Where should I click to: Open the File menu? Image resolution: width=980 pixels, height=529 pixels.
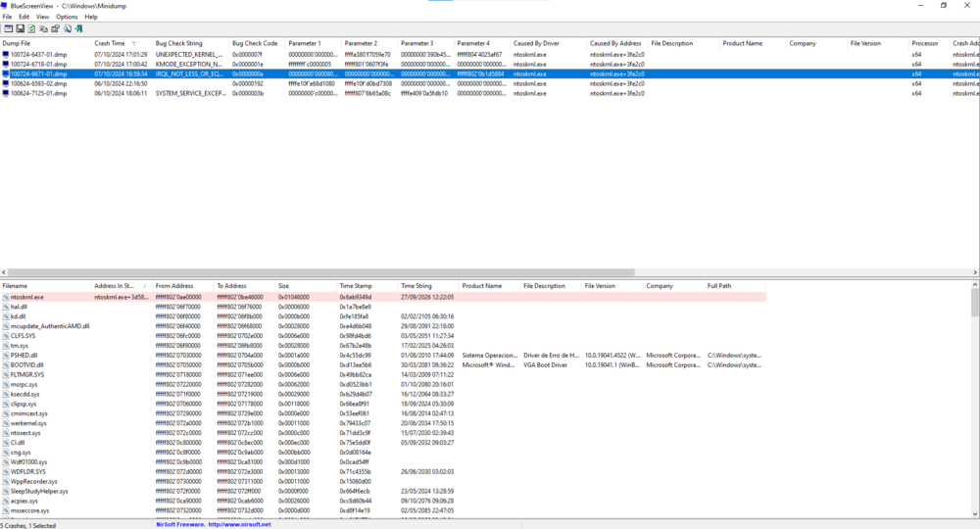9,17
